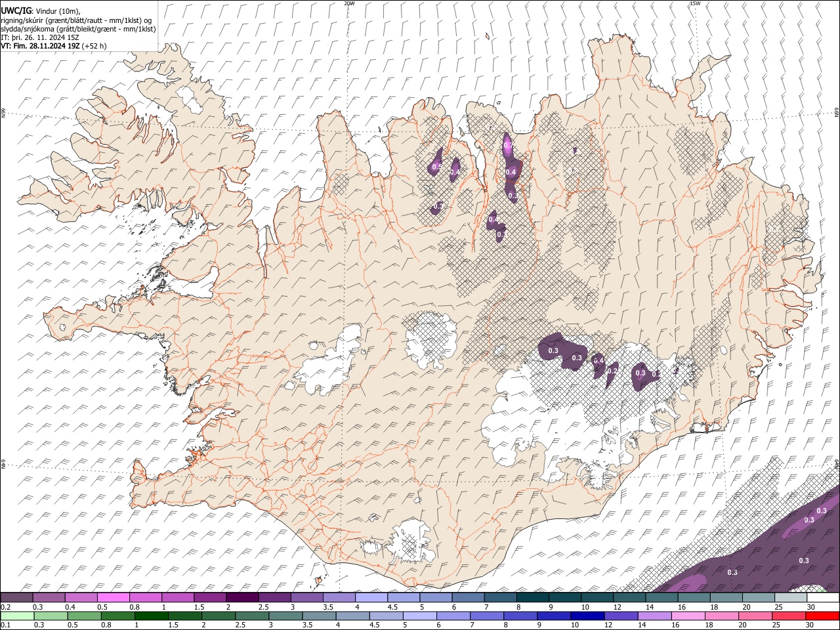The width and height of the screenshot is (840, 630).
Task: Click the '0.2' label in the upper legend row
Action: point(6,607)
